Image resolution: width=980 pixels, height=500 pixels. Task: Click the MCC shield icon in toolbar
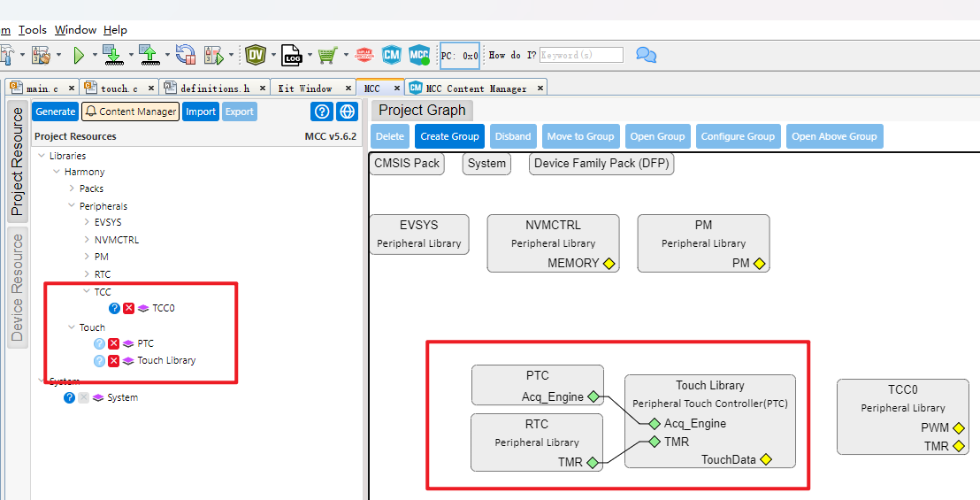[418, 55]
